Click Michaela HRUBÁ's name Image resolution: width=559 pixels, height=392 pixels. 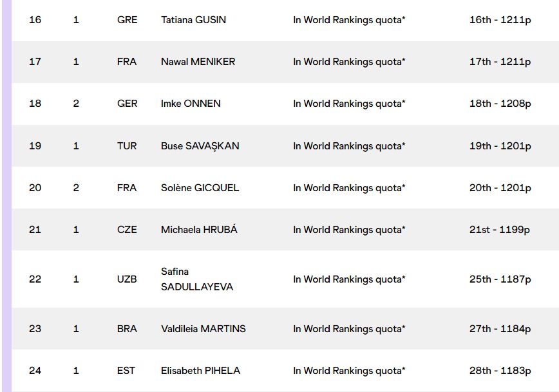click(199, 229)
